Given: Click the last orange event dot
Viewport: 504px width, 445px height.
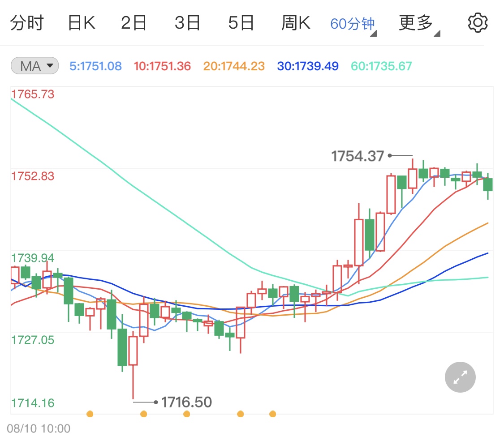Looking at the screenshot, I should point(272,414).
